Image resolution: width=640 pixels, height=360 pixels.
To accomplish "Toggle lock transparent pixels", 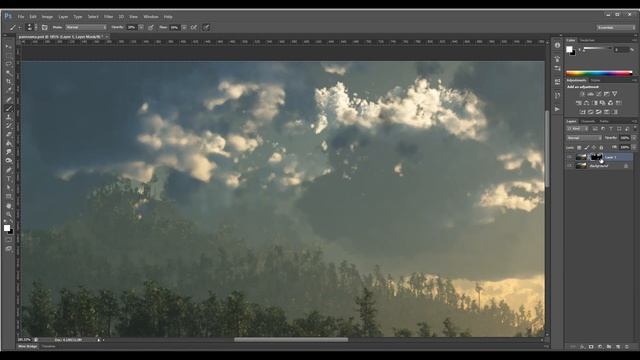I will (579, 147).
